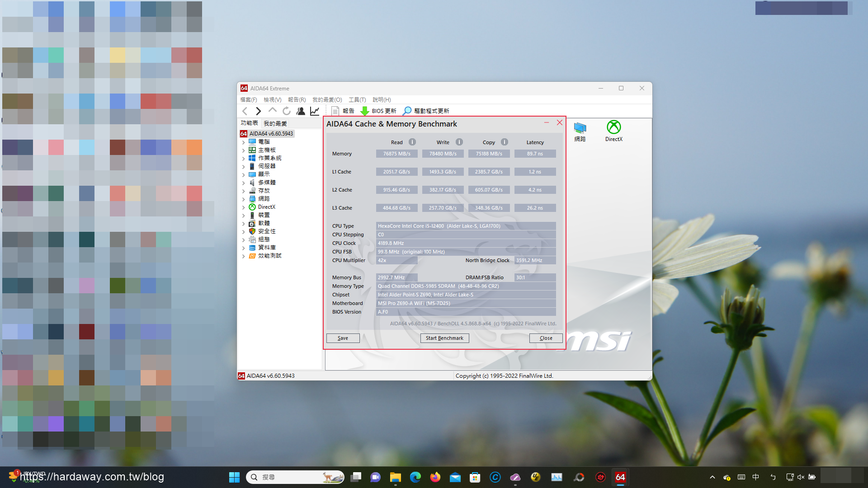This screenshot has height=488, width=868.
Task: Open 檔案(F) menu
Action: point(249,99)
